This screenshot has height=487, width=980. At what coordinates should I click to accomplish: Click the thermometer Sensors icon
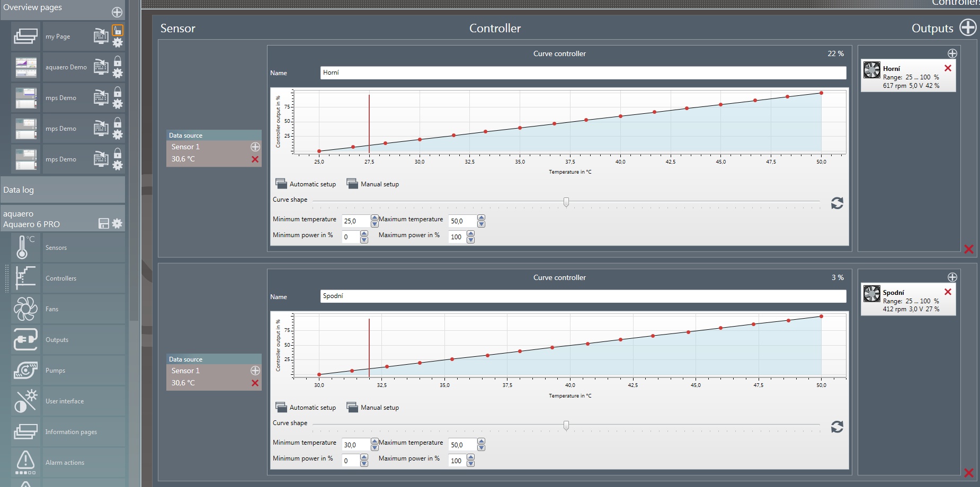click(x=26, y=247)
